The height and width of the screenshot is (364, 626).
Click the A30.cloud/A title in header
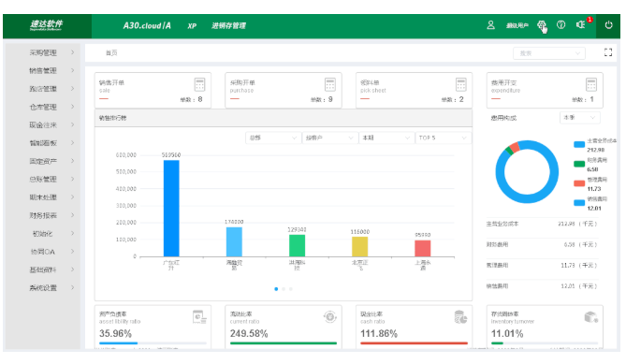tap(147, 25)
